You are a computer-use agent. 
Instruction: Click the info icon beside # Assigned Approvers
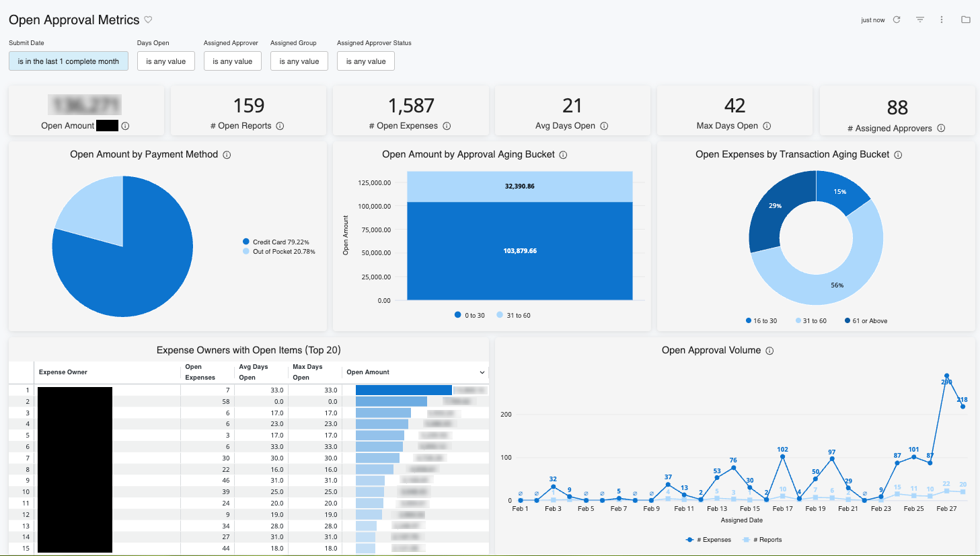coord(941,127)
